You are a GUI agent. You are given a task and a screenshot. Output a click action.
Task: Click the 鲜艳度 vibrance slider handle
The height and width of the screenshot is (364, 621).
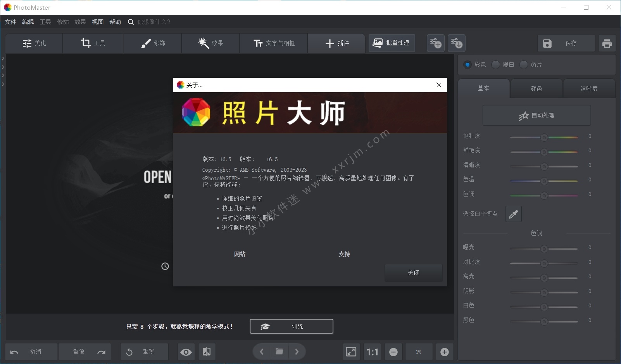point(544,152)
